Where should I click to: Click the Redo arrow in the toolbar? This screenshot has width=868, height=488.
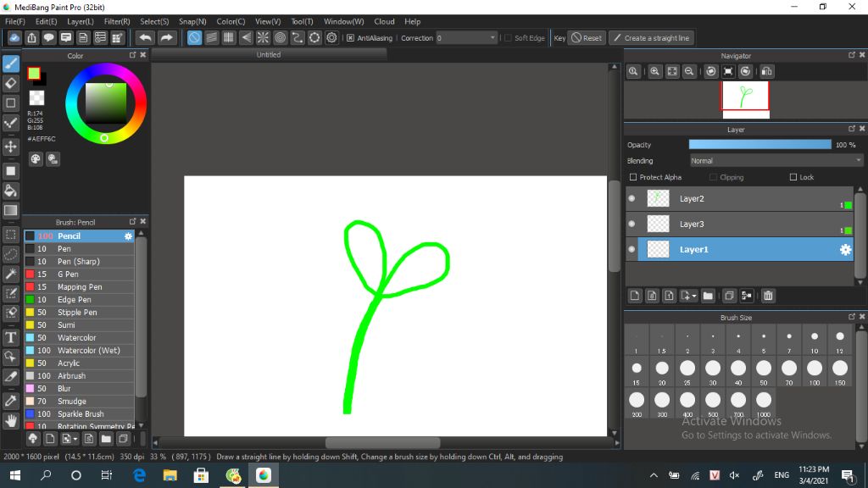click(x=166, y=37)
